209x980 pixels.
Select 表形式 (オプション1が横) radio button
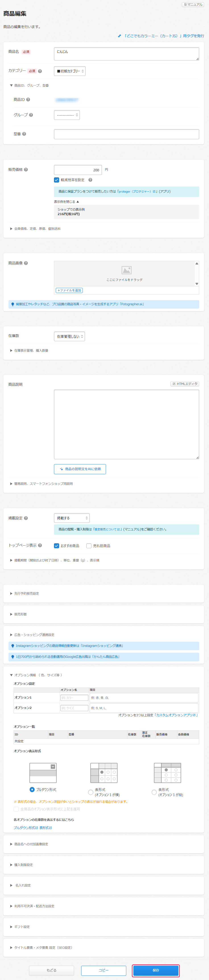pyautogui.click(x=90, y=792)
